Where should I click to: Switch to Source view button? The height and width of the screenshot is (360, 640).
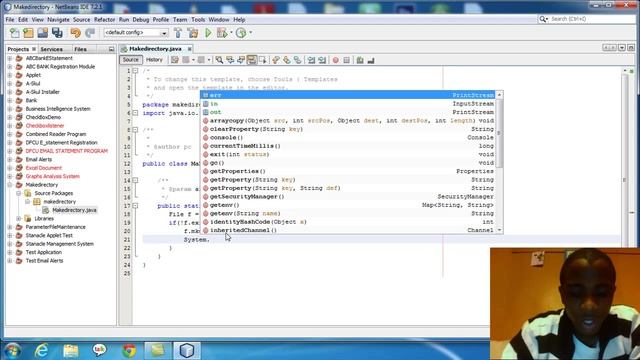tap(131, 60)
